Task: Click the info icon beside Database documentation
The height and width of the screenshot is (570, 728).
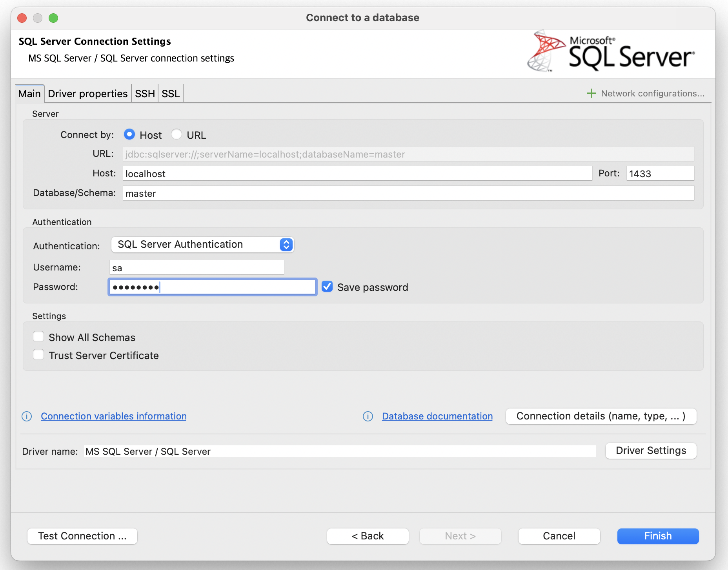Action: point(368,416)
